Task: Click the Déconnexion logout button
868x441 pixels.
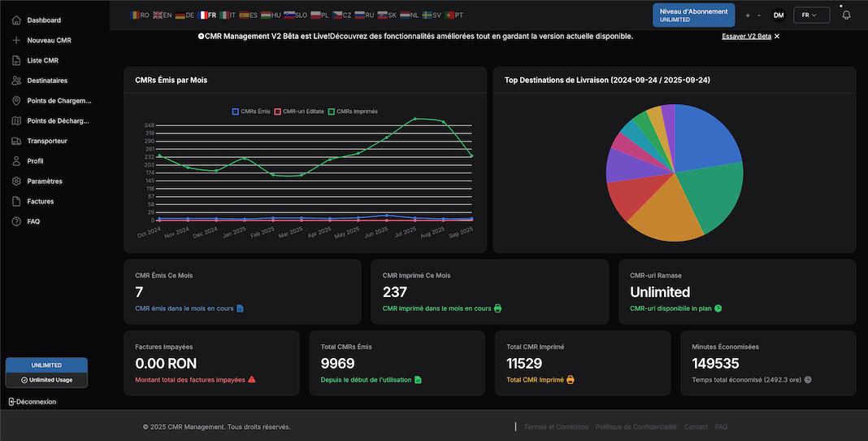Action: [x=33, y=401]
